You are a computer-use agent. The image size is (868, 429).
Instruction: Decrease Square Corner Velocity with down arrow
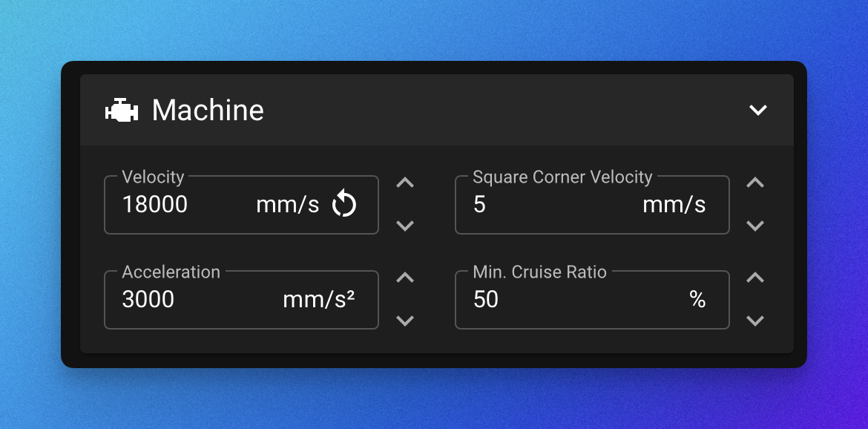755,226
